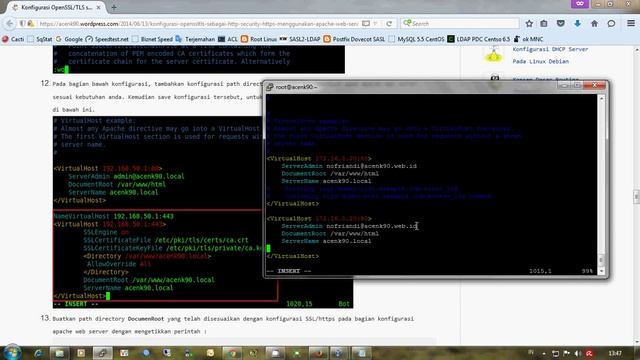The image size is (640, 360).
Task: Open the Speedtest.net bookmark
Action: [x=107, y=39]
